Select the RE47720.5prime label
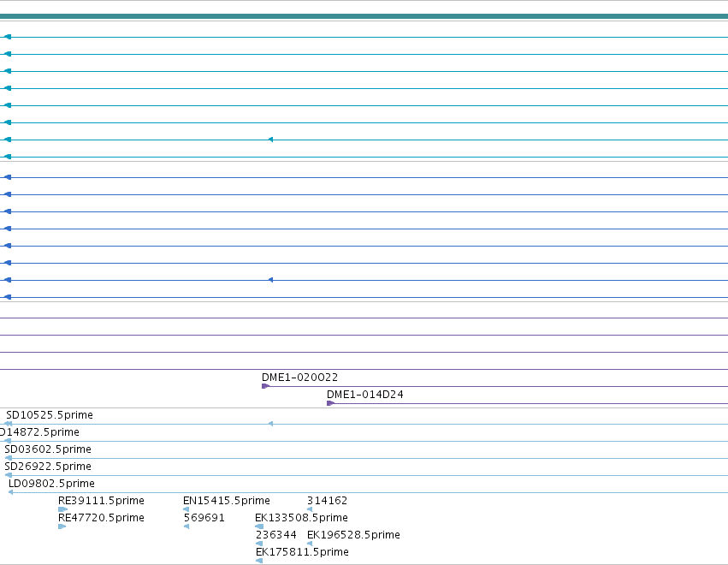The width and height of the screenshot is (728, 565). coord(101,518)
